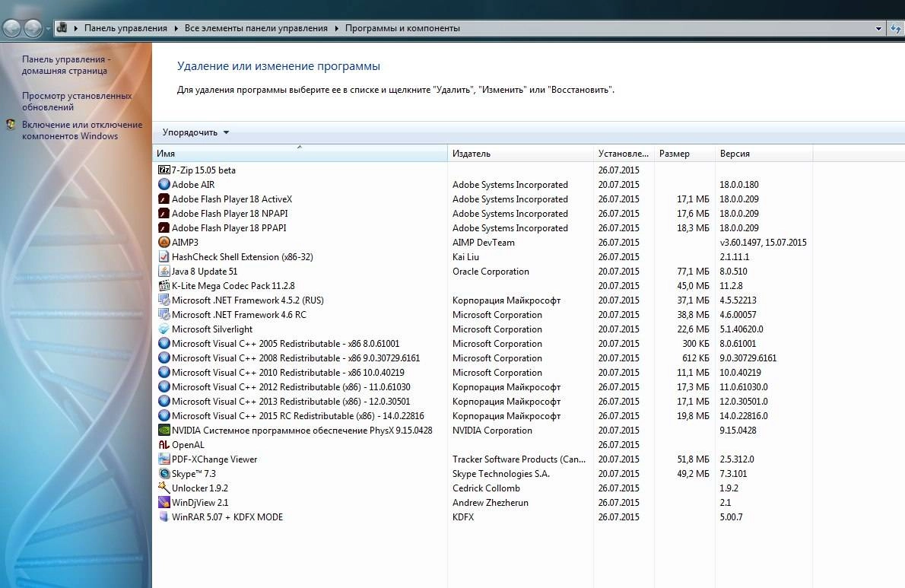905x588 pixels.
Task: Open Включение или отключение компонентов Windows link
Action: point(82,130)
